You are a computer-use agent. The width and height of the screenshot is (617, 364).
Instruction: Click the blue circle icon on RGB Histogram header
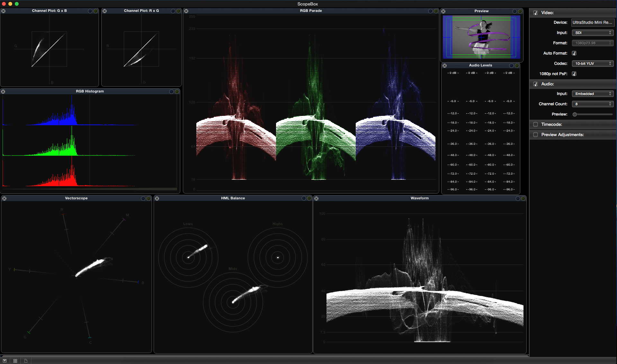[x=171, y=91]
